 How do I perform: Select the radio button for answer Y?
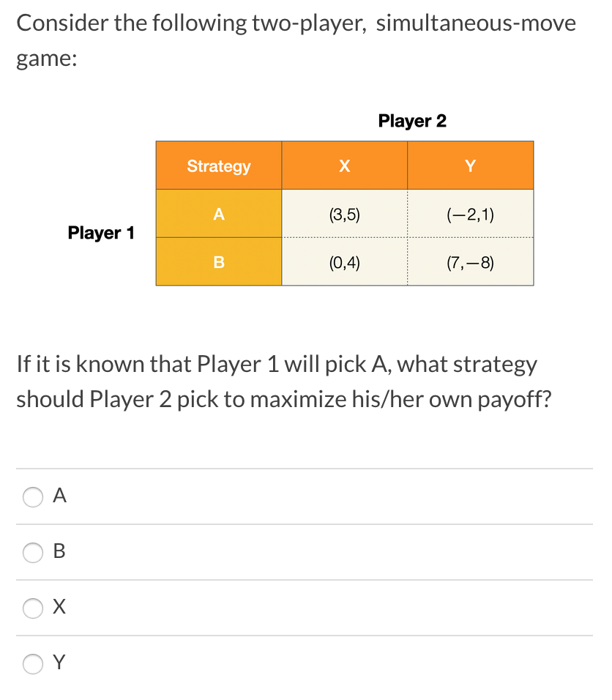(32, 664)
